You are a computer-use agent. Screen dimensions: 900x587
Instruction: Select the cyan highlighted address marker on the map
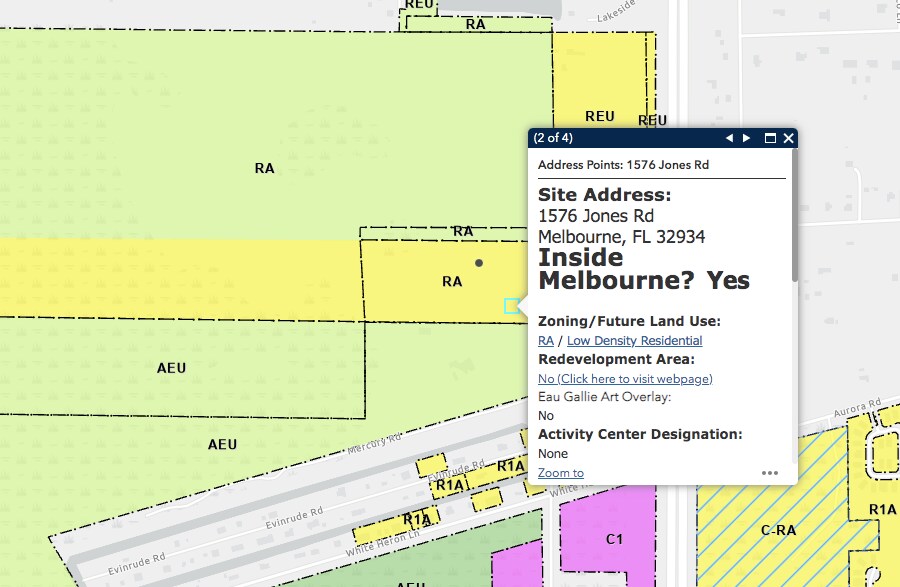pyautogui.click(x=513, y=306)
